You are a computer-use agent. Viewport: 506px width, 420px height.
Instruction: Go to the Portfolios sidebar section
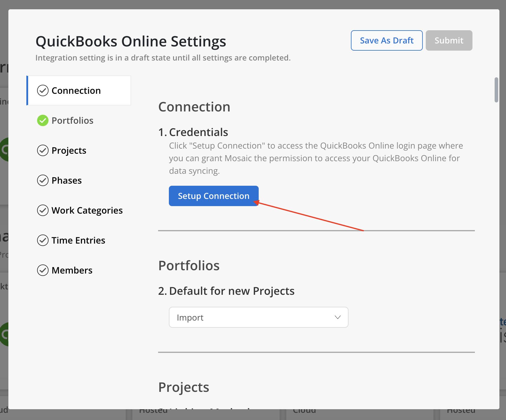pos(72,120)
